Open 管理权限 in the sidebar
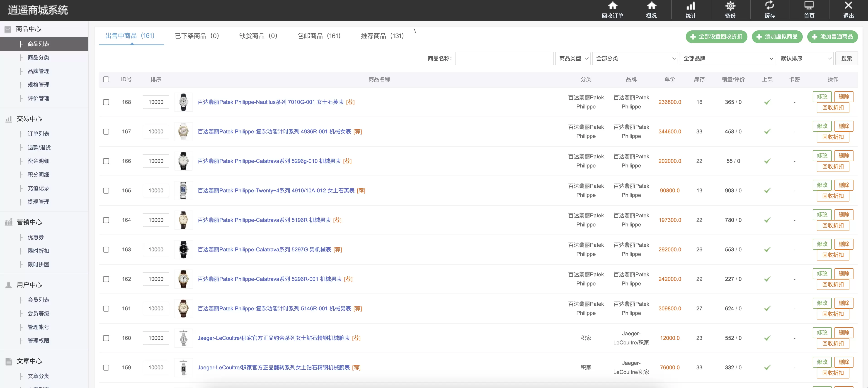The height and width of the screenshot is (388, 868). [38, 341]
